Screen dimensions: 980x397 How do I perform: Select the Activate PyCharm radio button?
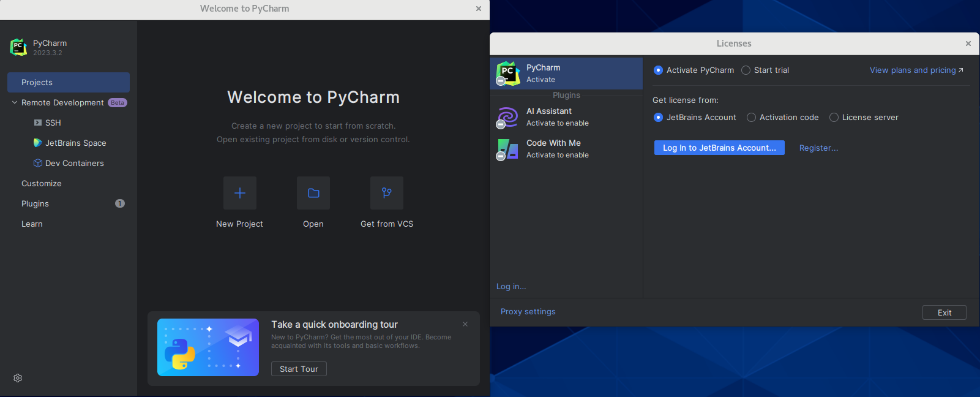click(x=659, y=70)
